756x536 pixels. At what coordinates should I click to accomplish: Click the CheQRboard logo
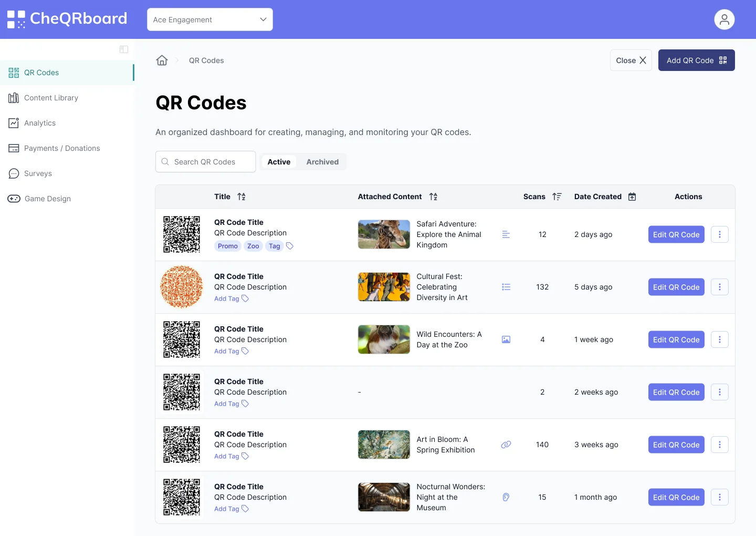point(67,19)
